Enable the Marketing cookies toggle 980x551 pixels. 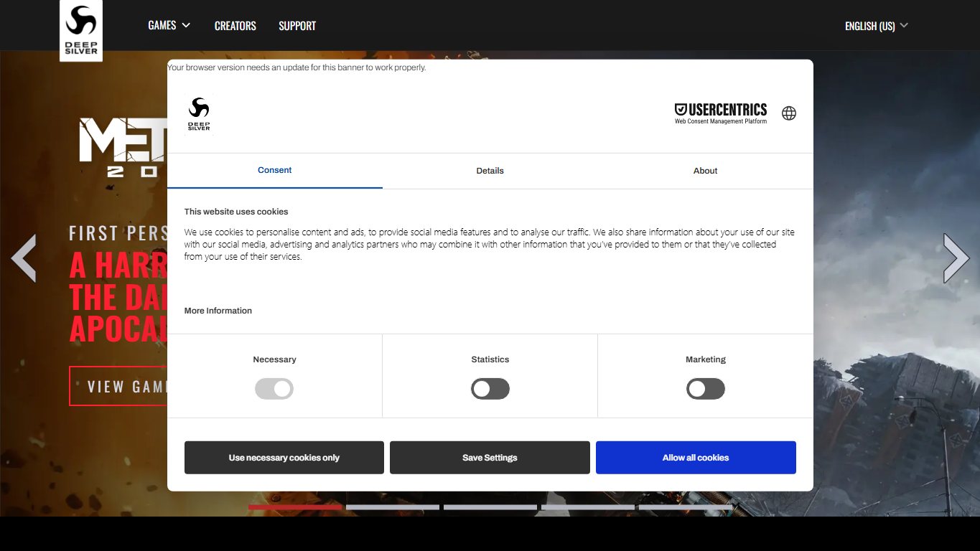706,389
